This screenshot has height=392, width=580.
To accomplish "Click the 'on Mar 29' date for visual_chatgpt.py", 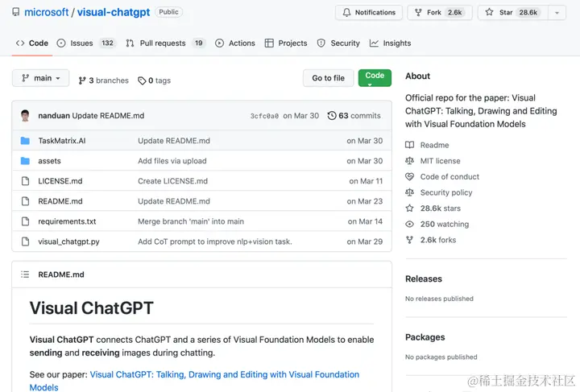I will (365, 241).
